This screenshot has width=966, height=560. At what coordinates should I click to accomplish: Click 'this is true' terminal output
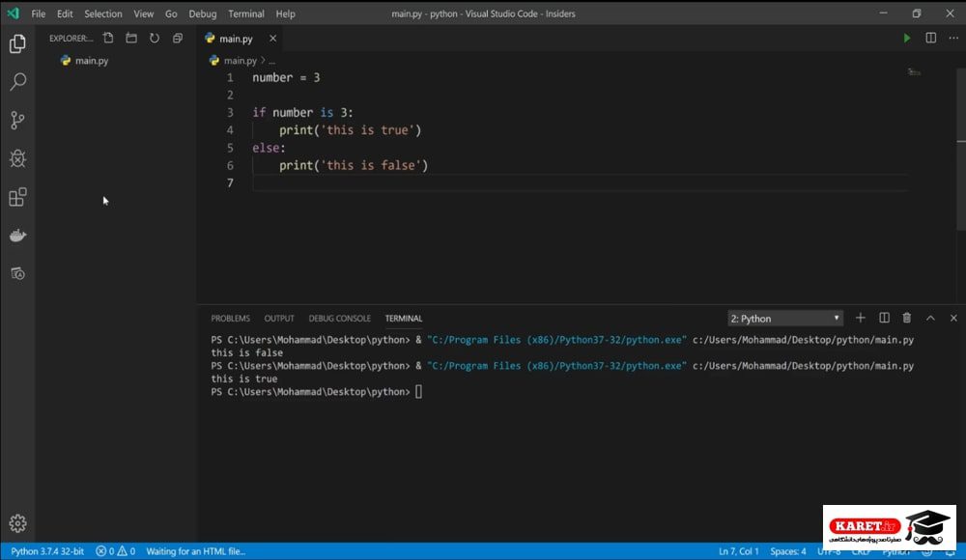(244, 378)
